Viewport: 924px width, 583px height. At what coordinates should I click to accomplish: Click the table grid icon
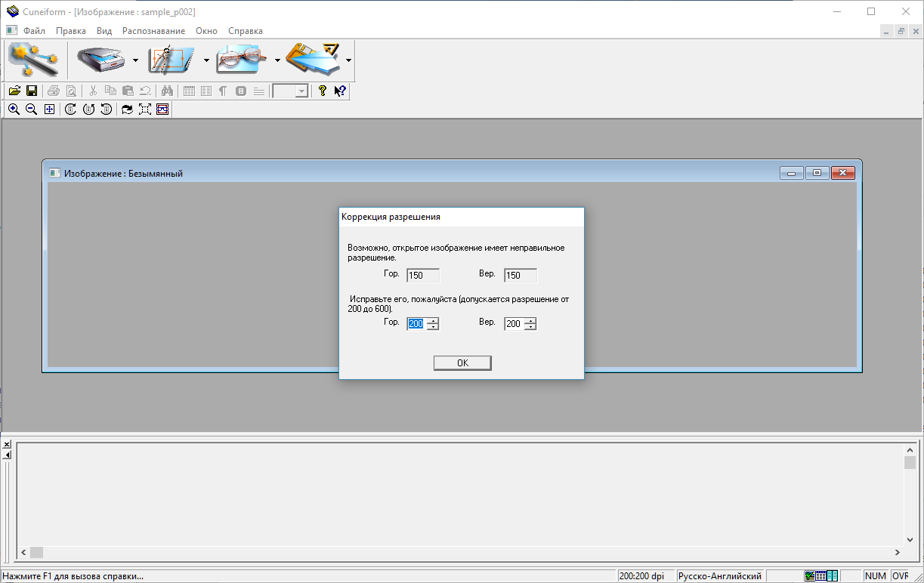(x=189, y=91)
